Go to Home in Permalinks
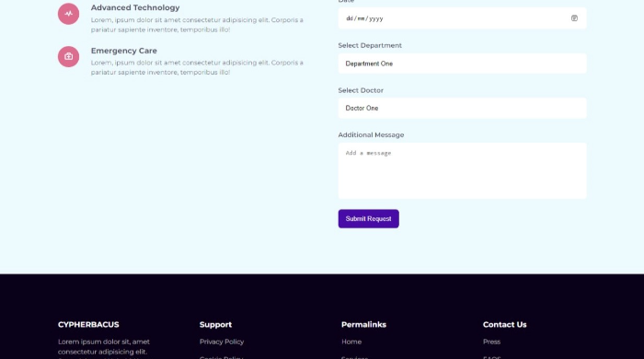Image resolution: width=644 pixels, height=359 pixels. point(351,342)
